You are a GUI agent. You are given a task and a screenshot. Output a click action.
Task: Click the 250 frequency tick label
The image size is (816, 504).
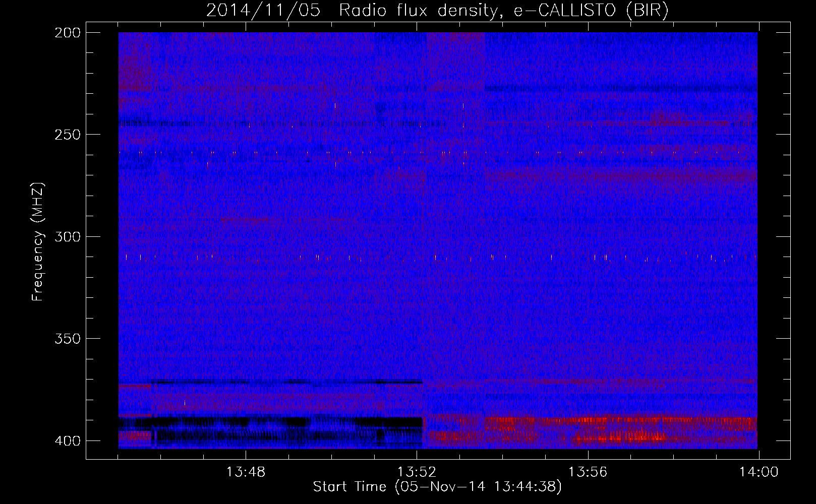click(67, 135)
